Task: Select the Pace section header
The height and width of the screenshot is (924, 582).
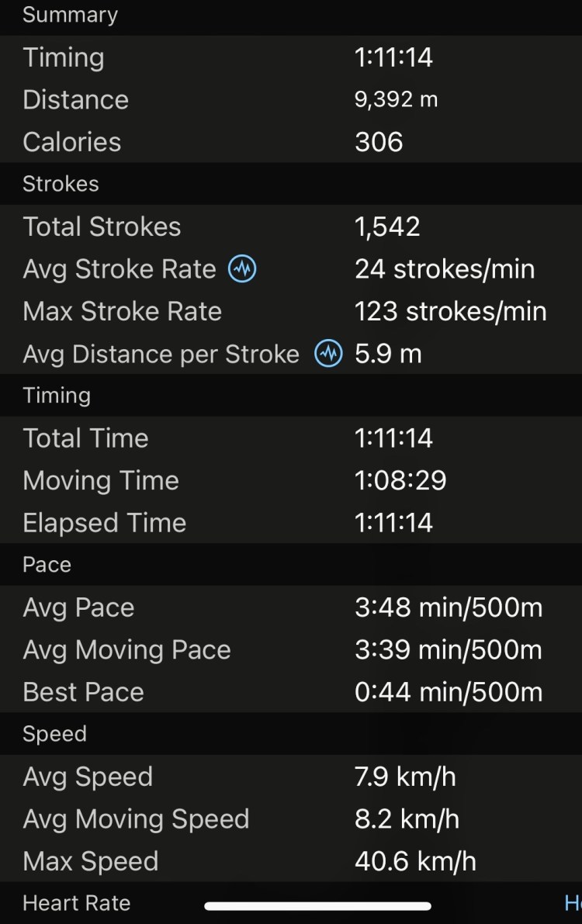Action: pyautogui.click(x=47, y=565)
